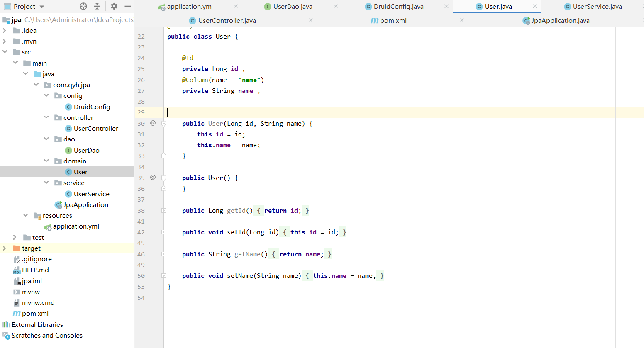The height and width of the screenshot is (348, 644).
Task: Close the UserController.java editor tab
Action: pyautogui.click(x=311, y=20)
